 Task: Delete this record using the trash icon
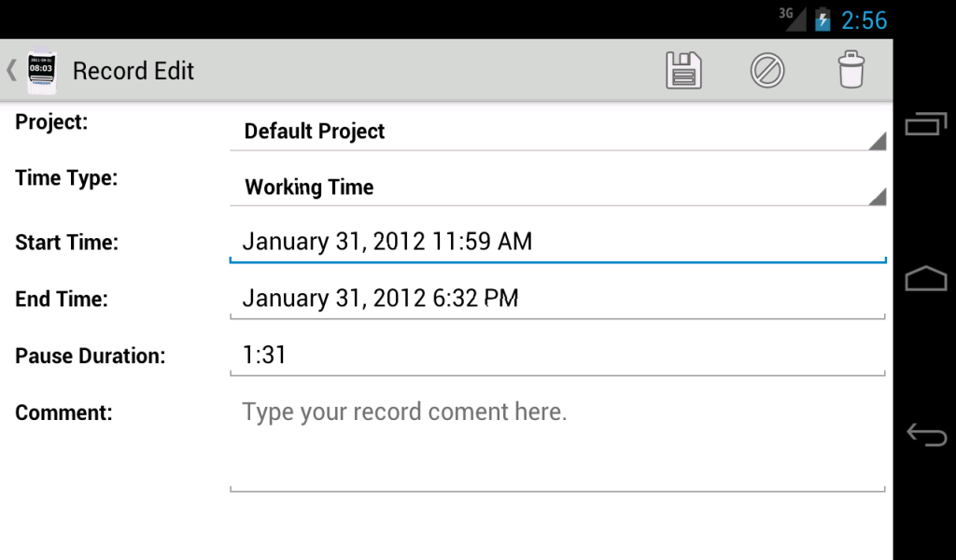coord(851,70)
